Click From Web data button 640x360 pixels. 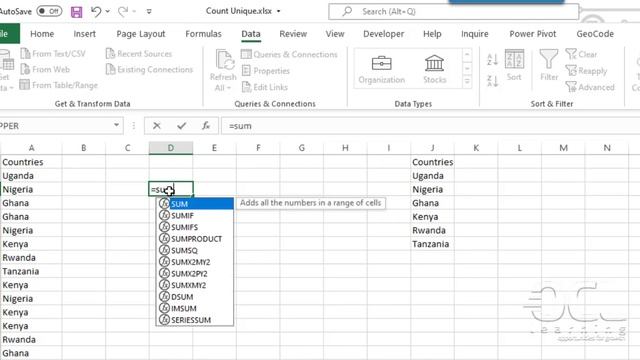45,69
